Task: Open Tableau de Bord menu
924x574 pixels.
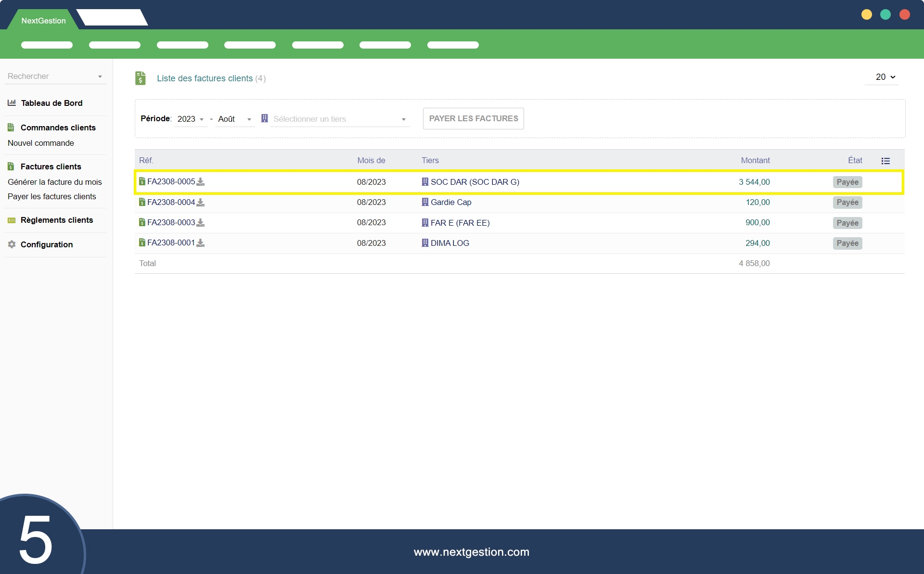Action: (x=51, y=103)
